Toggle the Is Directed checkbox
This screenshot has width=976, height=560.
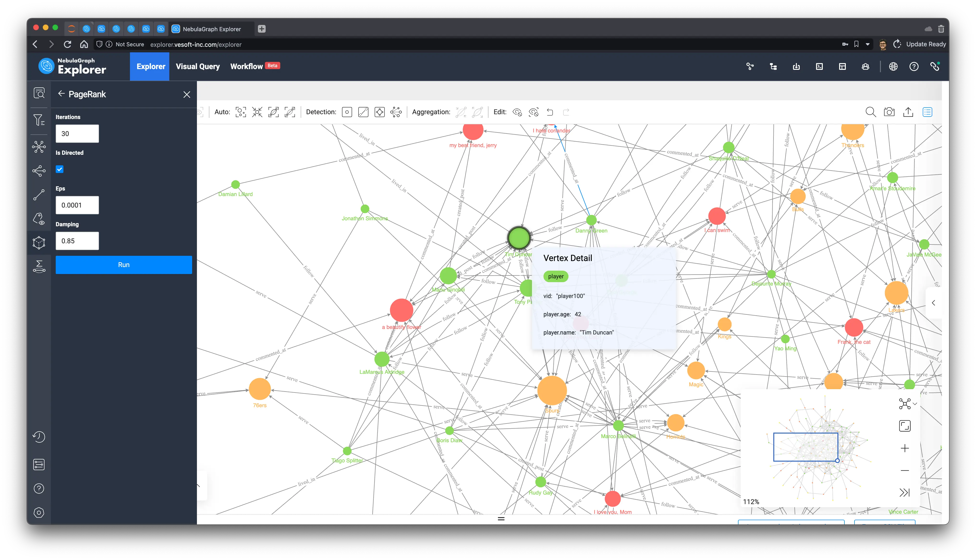60,169
